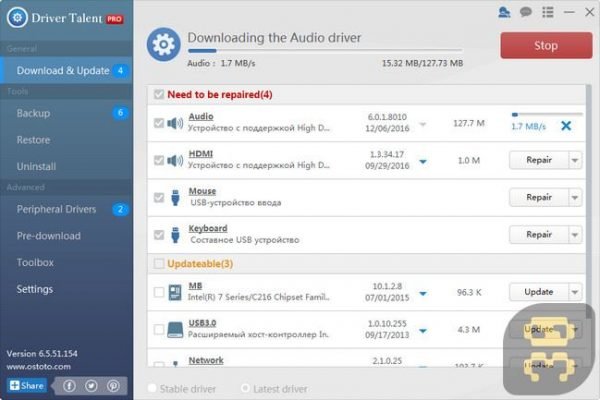The width and height of the screenshot is (600, 400).
Task: Visit the www.ostoto.com link
Action: pos(39,367)
